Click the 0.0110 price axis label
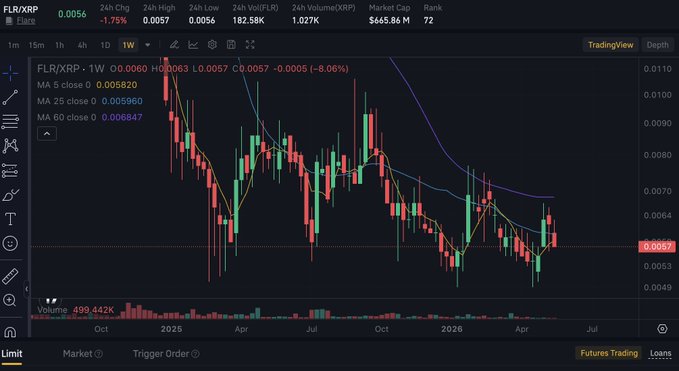679x371 pixels. 657,68
